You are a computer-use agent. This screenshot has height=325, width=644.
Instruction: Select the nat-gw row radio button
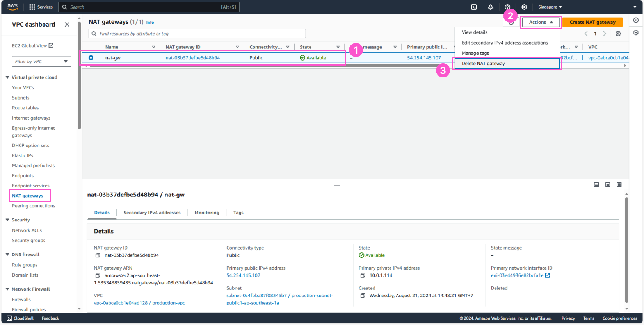point(91,58)
